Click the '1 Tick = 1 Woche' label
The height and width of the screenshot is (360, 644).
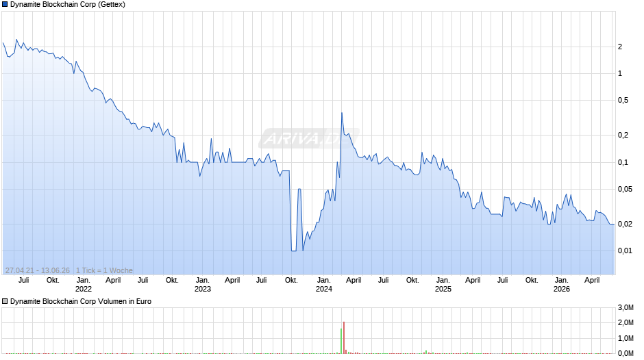tap(104, 270)
